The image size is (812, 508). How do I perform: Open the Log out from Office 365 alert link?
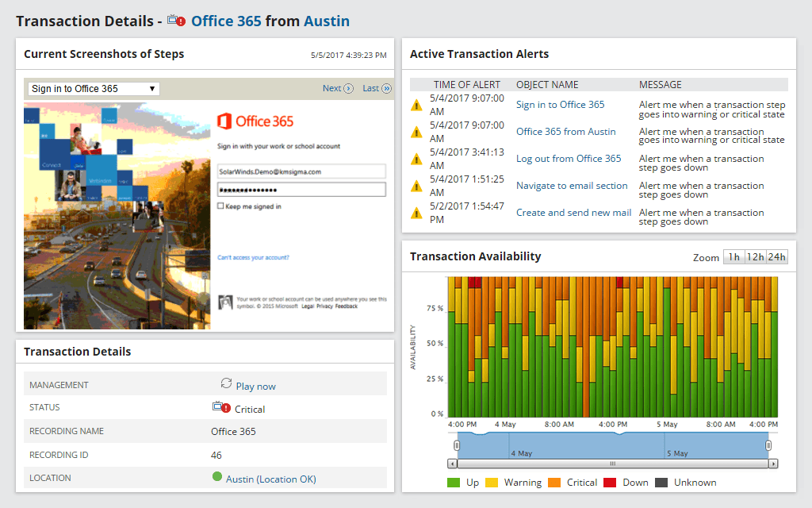click(569, 158)
